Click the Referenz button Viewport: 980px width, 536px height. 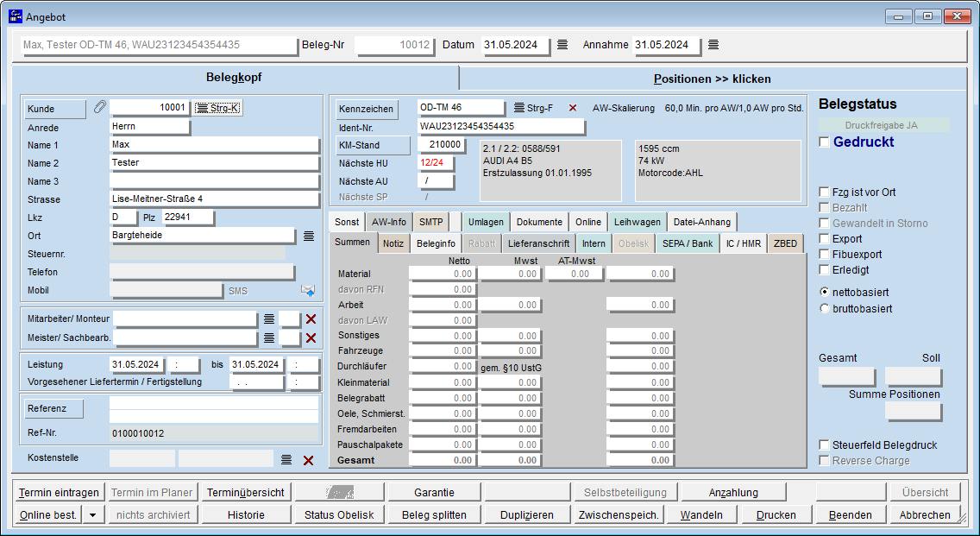[x=53, y=408]
